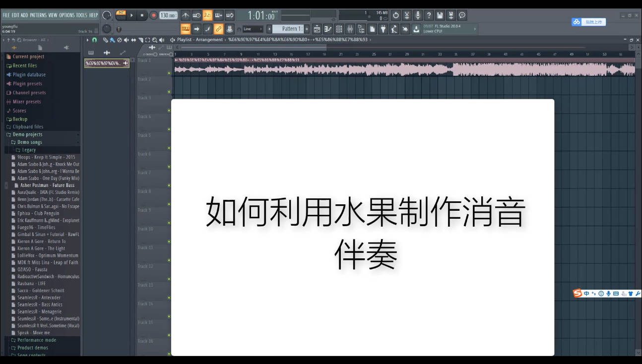Image resolution: width=642 pixels, height=364 pixels.
Task: Toggle Track 1 mute switch
Action: coord(169,73)
